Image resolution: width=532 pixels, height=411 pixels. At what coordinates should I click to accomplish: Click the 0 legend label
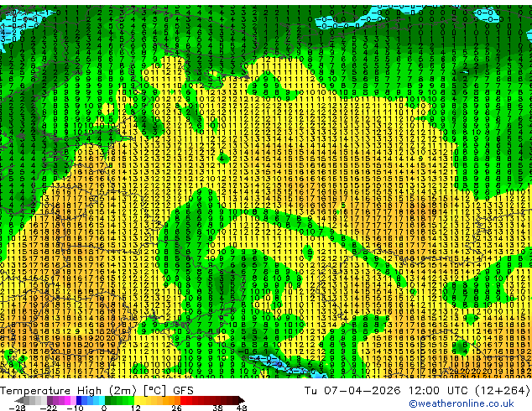click(x=104, y=408)
